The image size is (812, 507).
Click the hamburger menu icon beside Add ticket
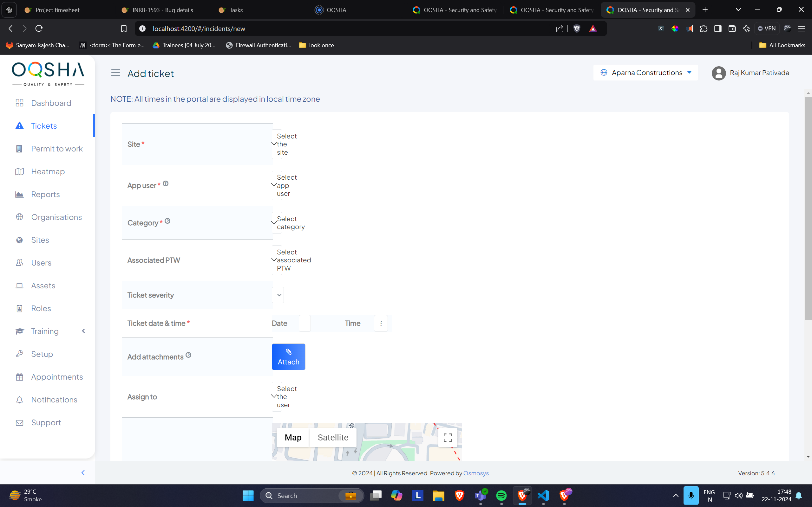coord(115,73)
